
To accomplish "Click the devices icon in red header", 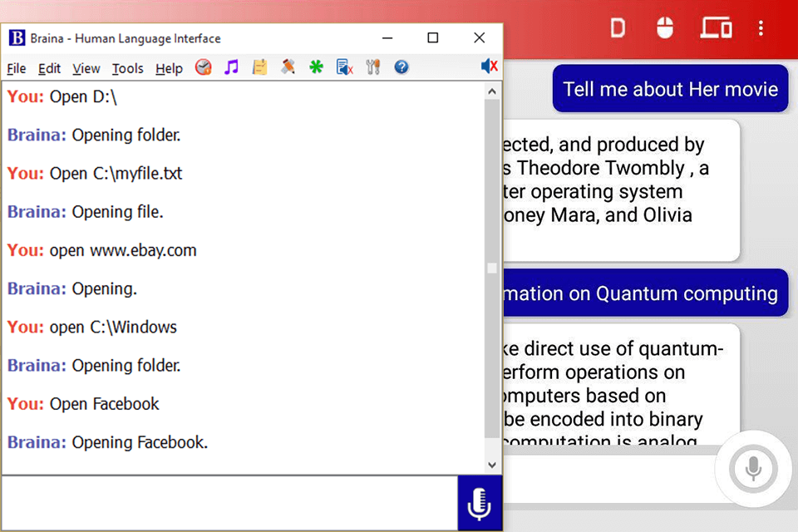I will pos(716,28).
